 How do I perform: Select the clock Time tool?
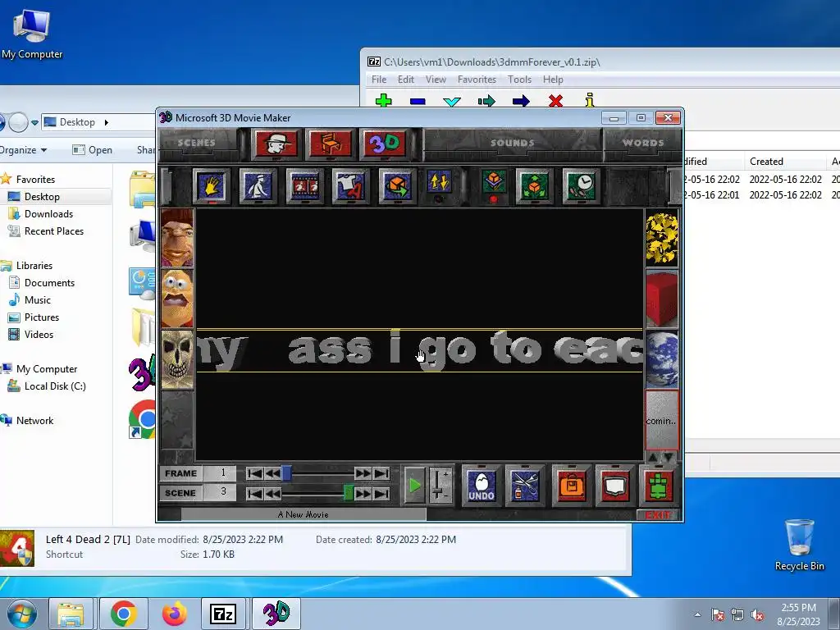[x=581, y=186]
